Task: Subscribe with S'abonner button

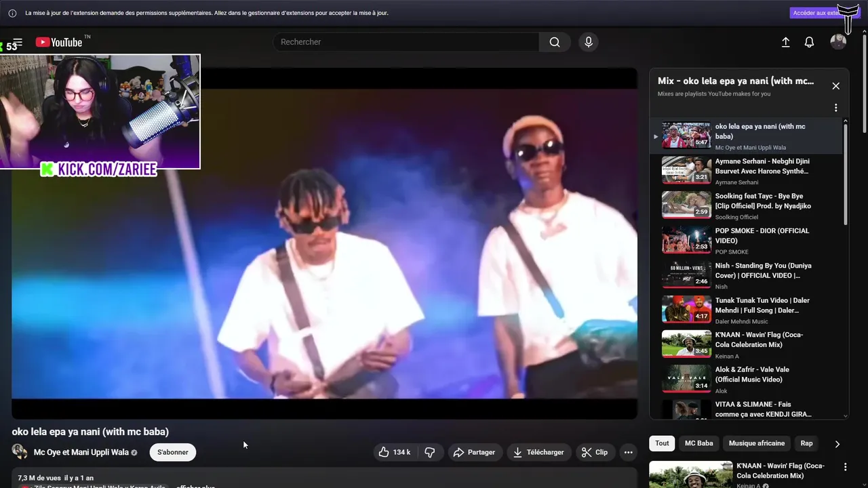Action: point(173,452)
